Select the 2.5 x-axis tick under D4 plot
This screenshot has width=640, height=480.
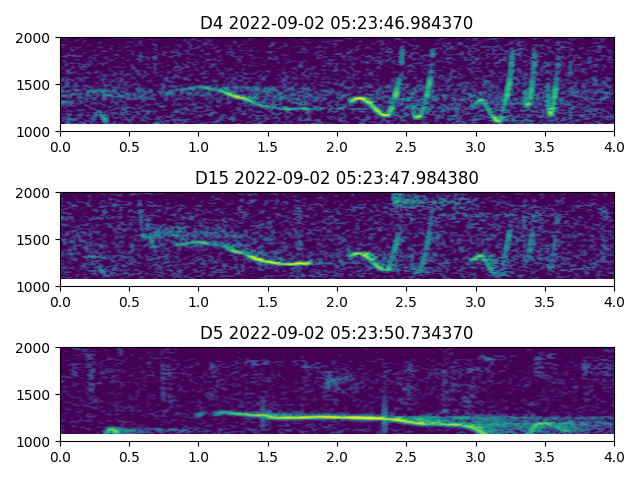point(406,146)
